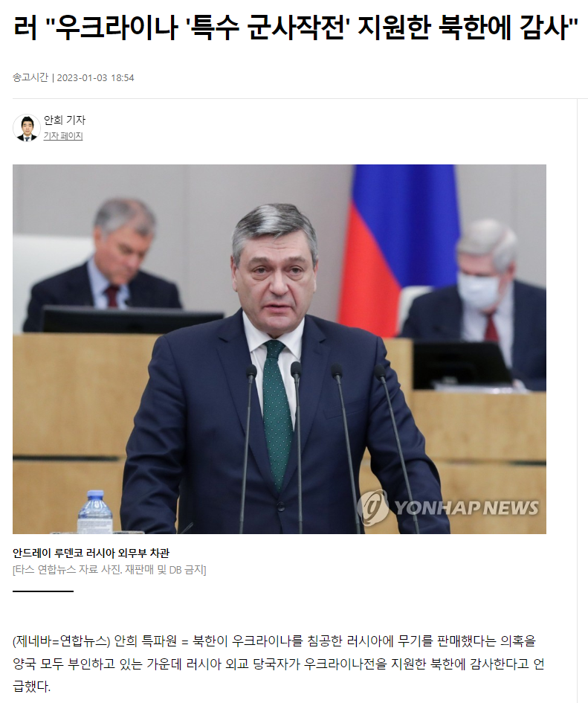588x703 pixels.
Task: Open the 기자 페이지 reporter page link
Action: click(63, 136)
